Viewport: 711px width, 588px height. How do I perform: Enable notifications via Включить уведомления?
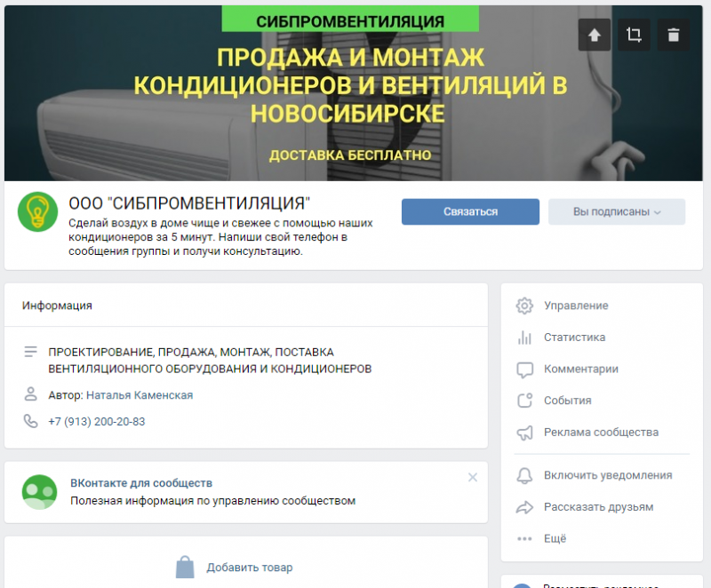[608, 475]
